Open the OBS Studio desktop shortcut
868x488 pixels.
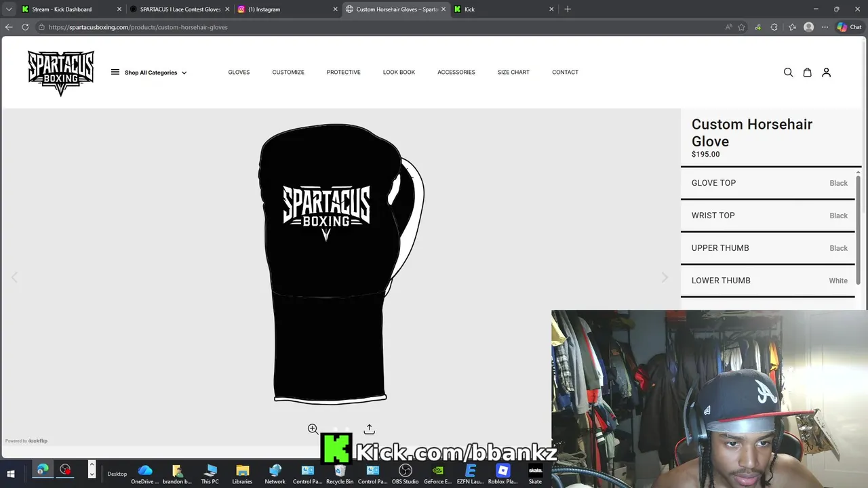click(x=406, y=474)
